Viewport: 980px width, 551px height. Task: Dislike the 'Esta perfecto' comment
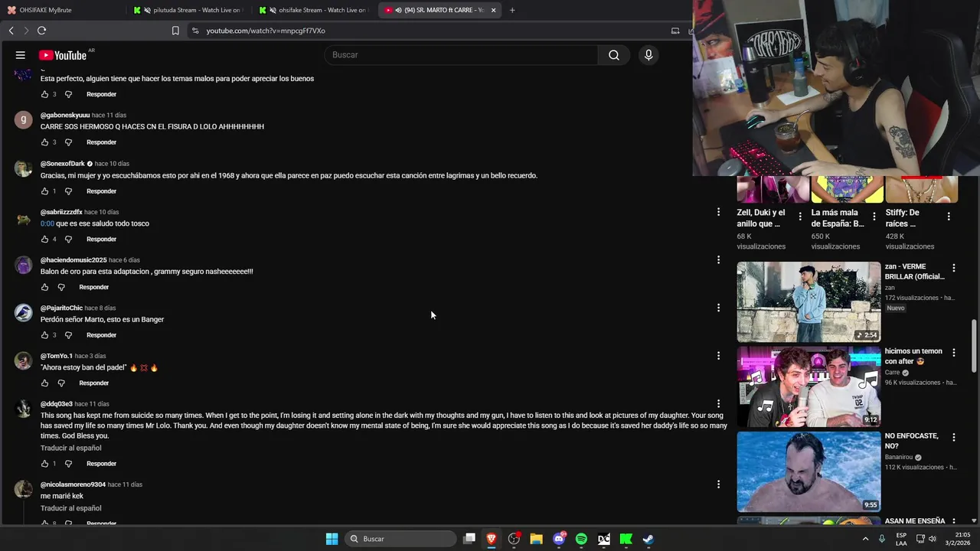[x=68, y=94]
